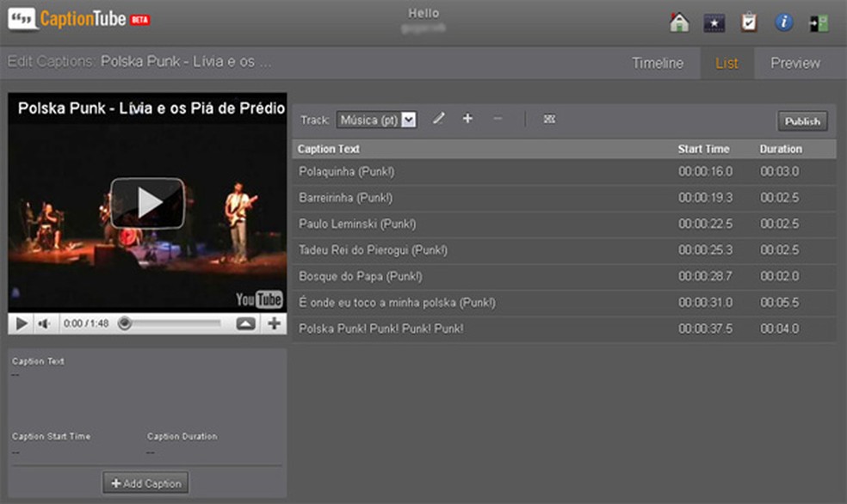Click duration 00:04.0

(x=780, y=329)
